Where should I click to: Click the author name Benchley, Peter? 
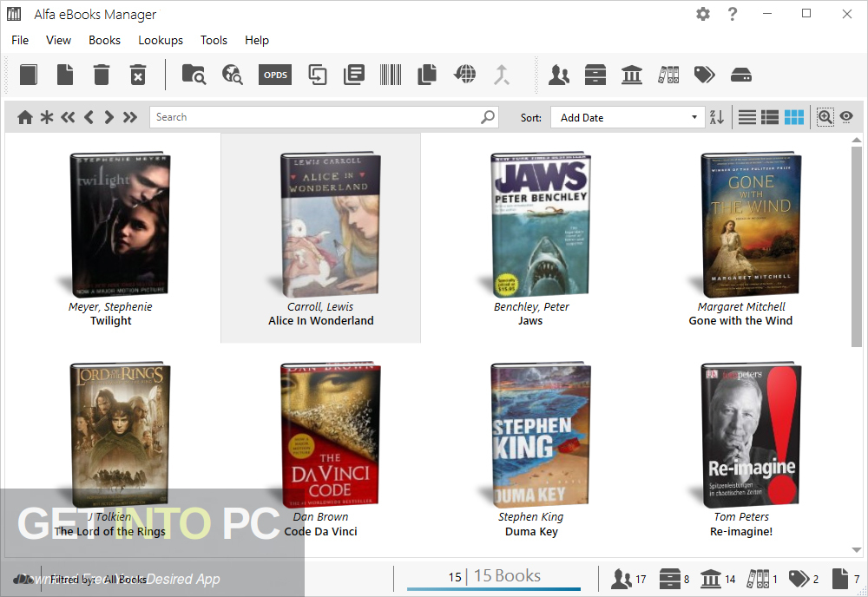(531, 306)
